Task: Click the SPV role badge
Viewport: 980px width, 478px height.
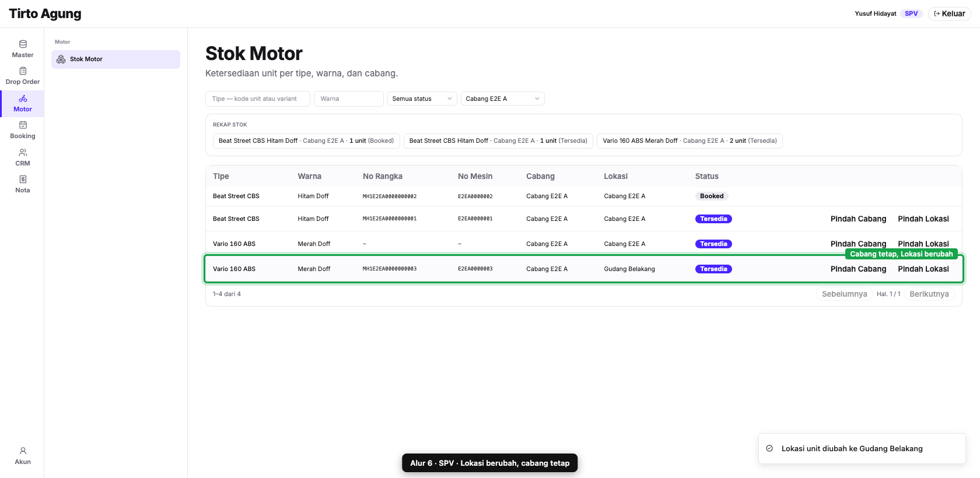Action: pos(911,13)
